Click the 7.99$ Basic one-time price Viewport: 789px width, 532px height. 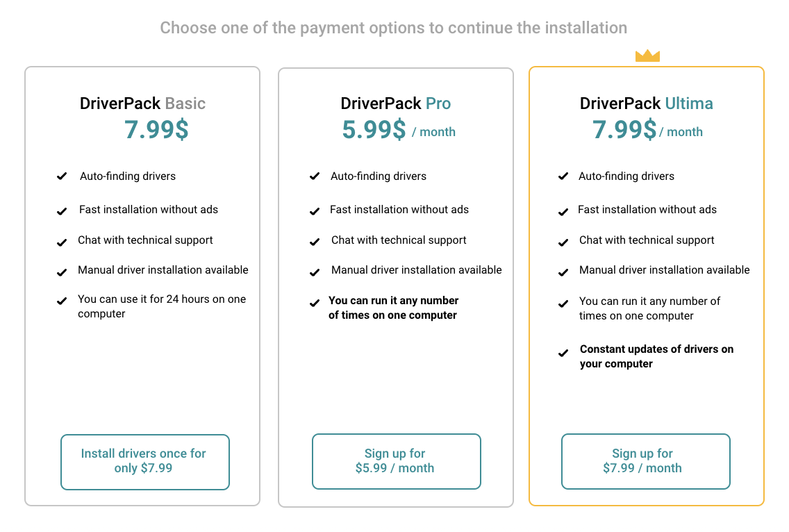click(x=156, y=130)
